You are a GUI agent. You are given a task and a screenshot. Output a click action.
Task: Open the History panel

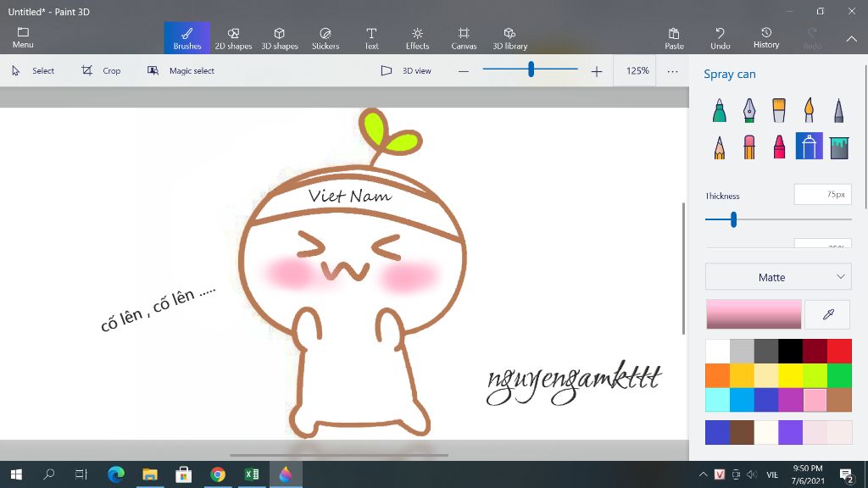pos(766,37)
